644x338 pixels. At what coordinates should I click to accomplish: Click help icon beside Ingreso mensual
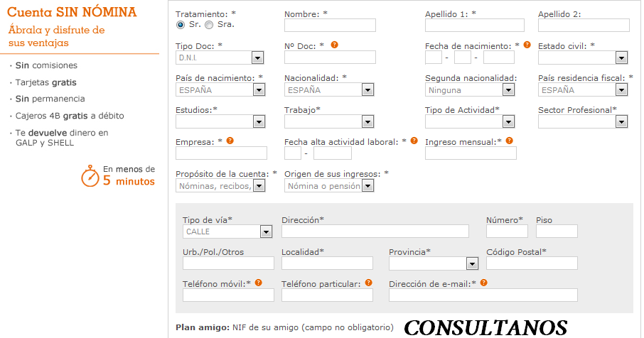[509, 141]
